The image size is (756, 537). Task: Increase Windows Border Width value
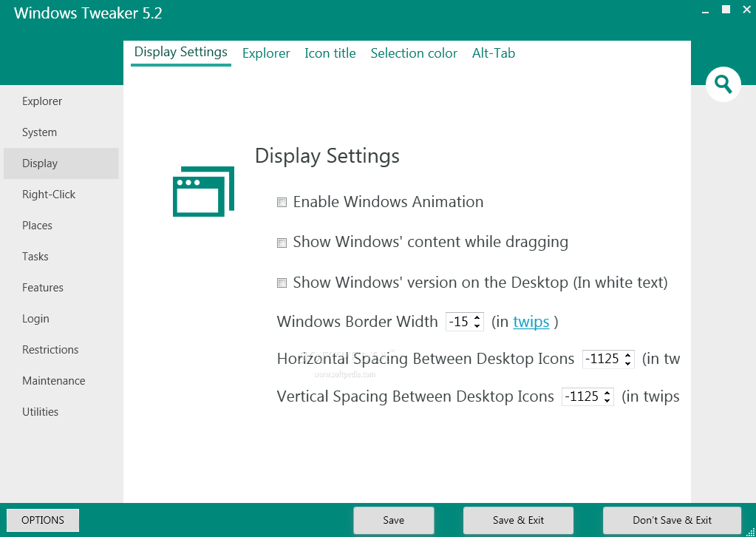point(477,317)
